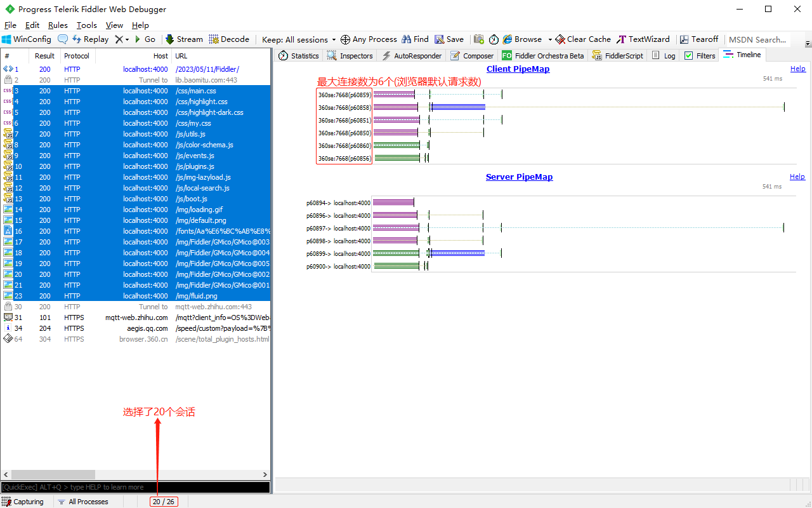Click Client PipeMap link
812x508 pixels.
518,69
